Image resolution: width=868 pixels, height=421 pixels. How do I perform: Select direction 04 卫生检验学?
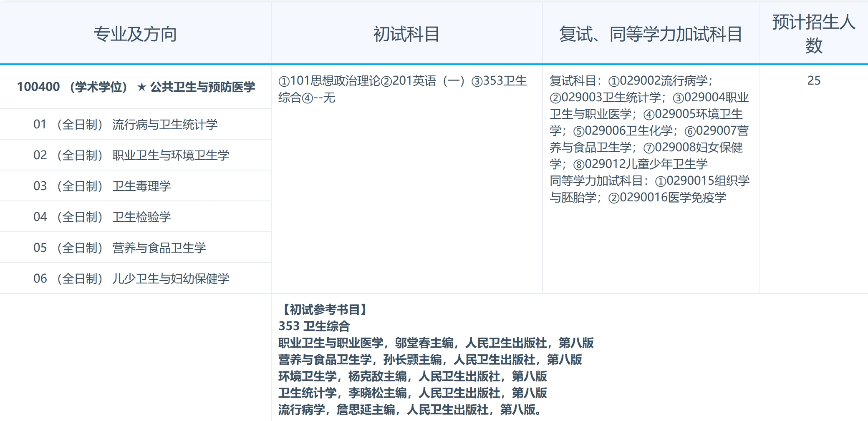coord(115,217)
